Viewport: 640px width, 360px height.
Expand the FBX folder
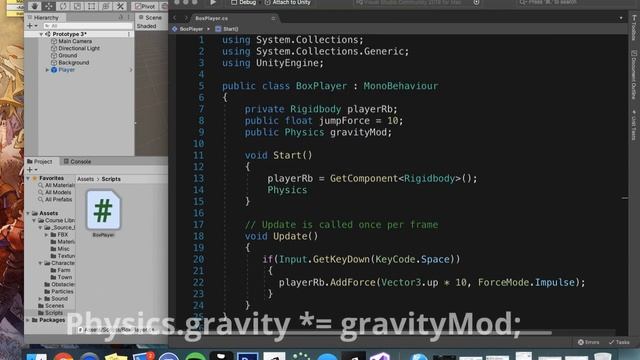(47, 235)
